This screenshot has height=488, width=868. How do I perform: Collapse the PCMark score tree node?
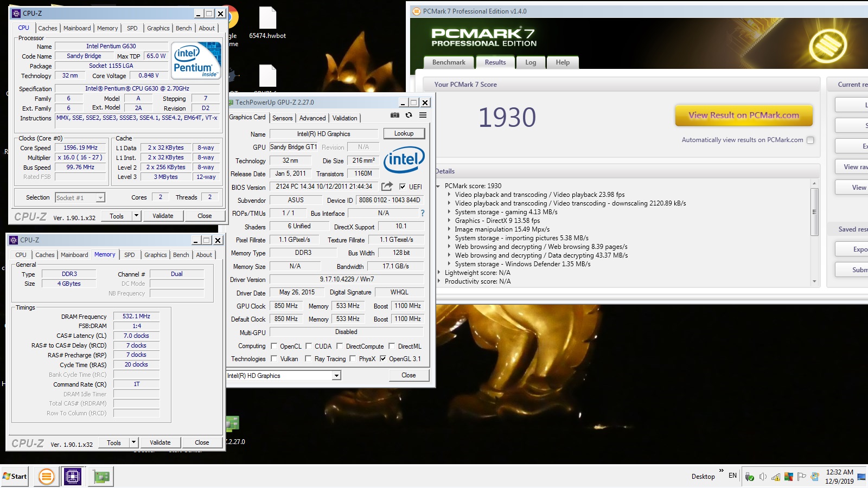(x=438, y=186)
